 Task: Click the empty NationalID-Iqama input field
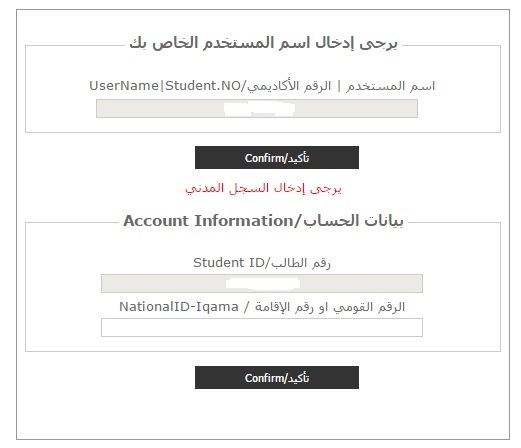pos(262,327)
